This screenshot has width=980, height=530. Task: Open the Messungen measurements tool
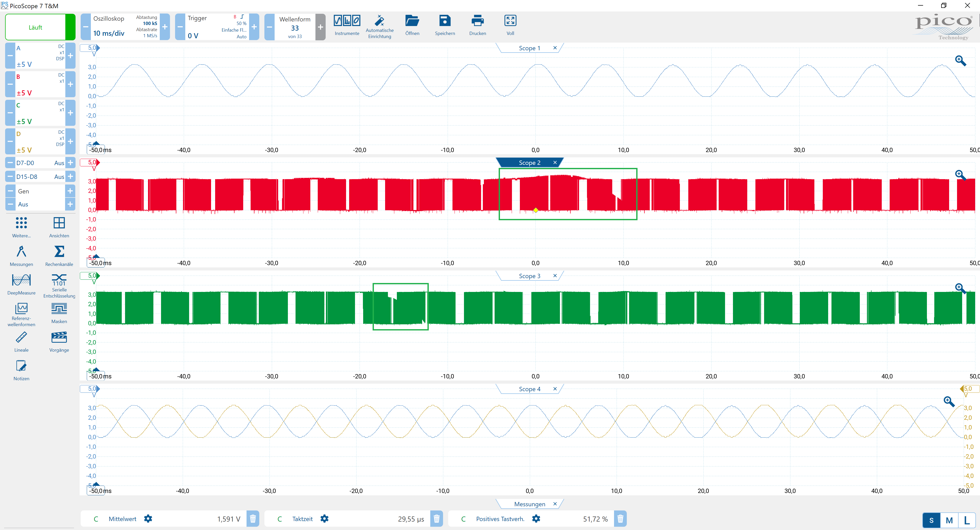pyautogui.click(x=21, y=256)
